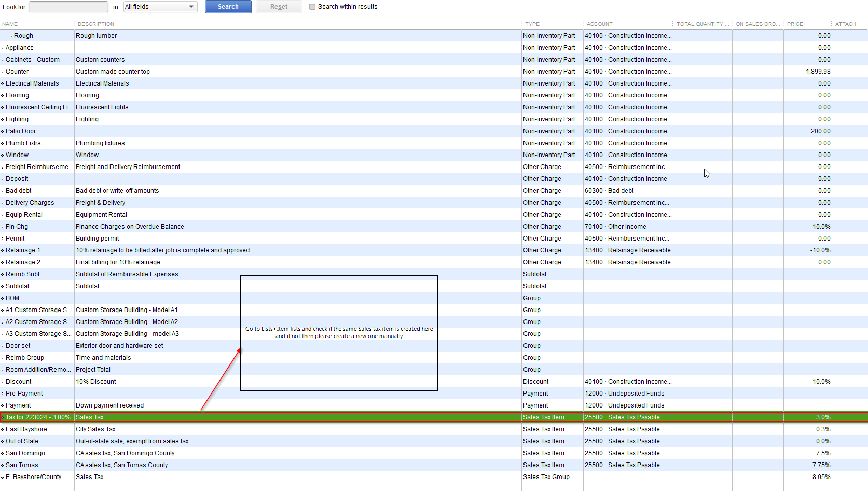Click the 8.05% price cell
Viewport: 868px width, 491px height.
point(821,477)
